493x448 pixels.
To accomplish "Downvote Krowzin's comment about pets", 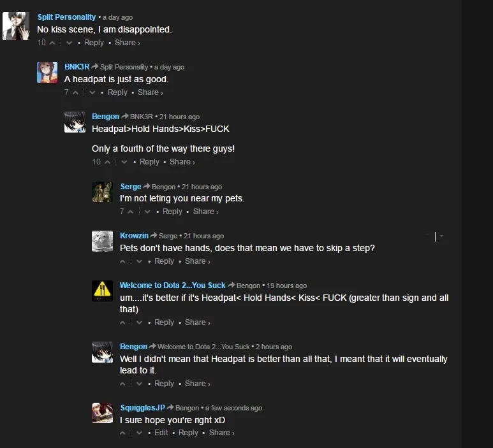I will tap(139, 261).
